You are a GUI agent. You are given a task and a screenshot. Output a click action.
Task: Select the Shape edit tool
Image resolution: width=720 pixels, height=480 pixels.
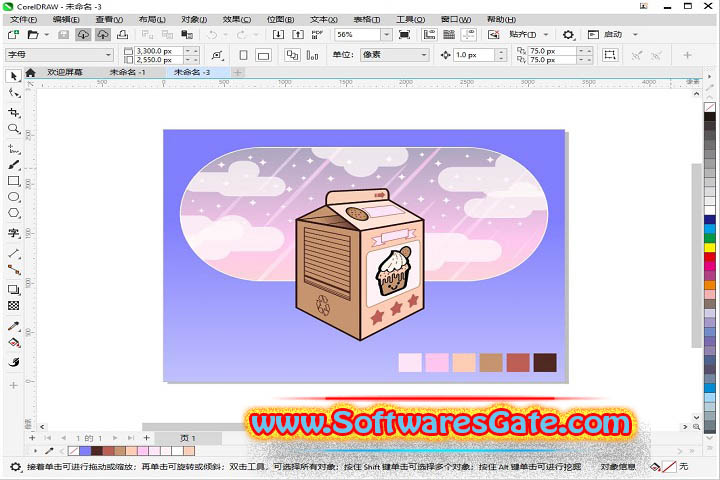pos(14,93)
